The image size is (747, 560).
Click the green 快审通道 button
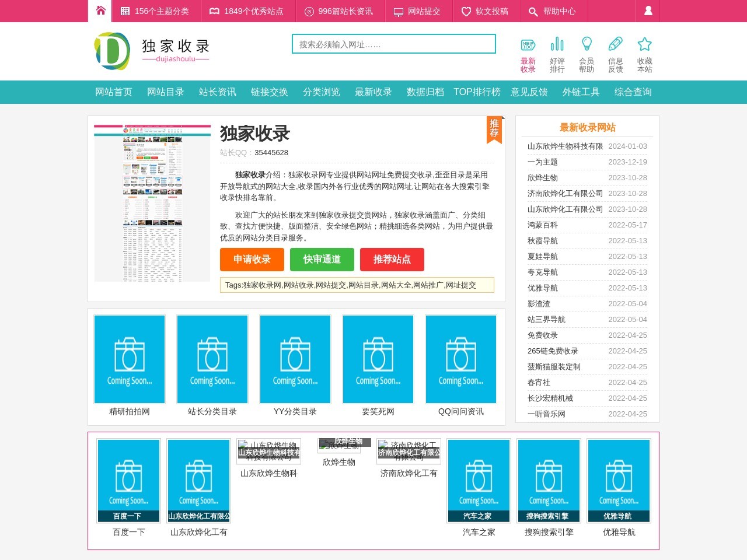pos(322,260)
